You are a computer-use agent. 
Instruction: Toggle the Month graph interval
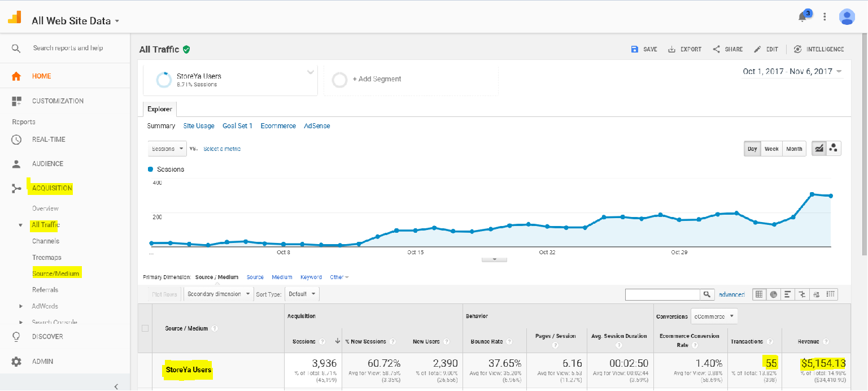[794, 149]
